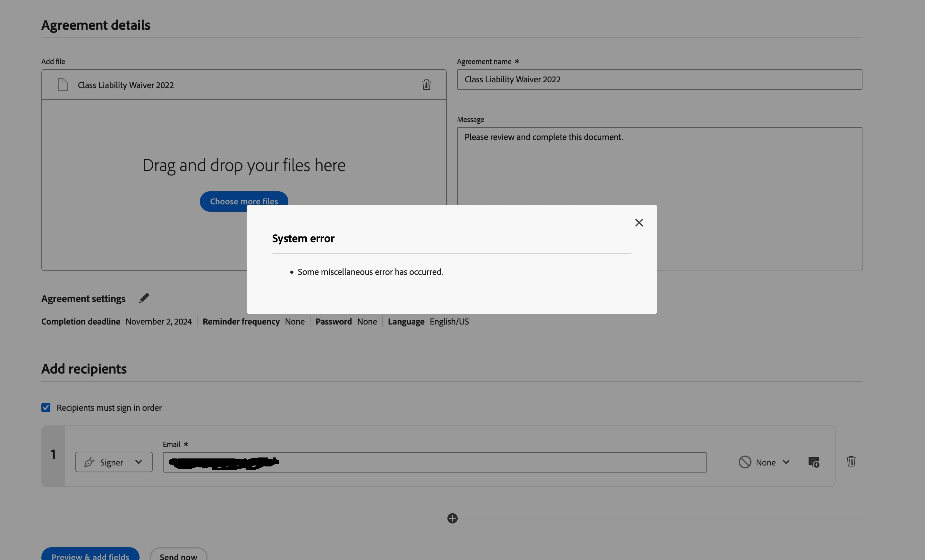Click the None authentication icon
Screen dimensions: 925x560
pyautogui.click(x=745, y=462)
